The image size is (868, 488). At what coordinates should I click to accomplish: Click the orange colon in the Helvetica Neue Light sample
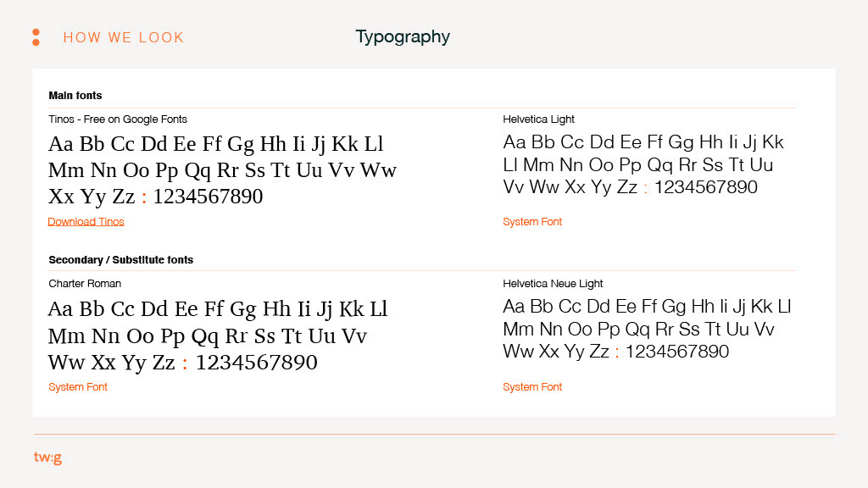pyautogui.click(x=617, y=352)
